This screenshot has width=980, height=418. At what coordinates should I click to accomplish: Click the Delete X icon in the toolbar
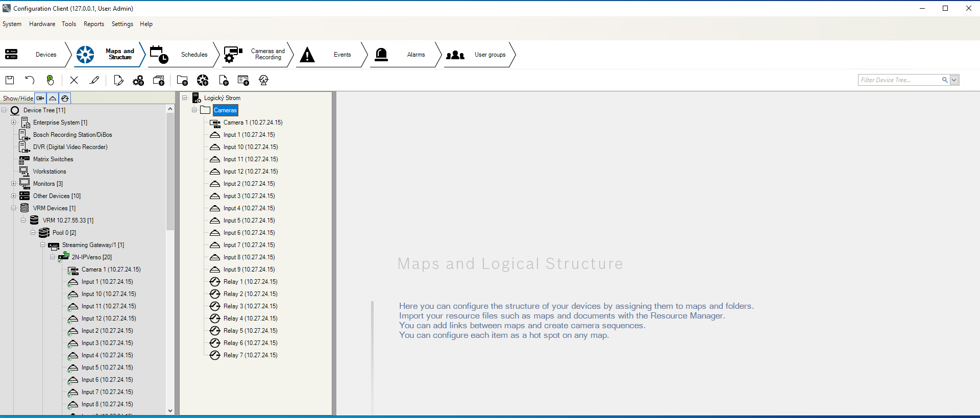74,80
